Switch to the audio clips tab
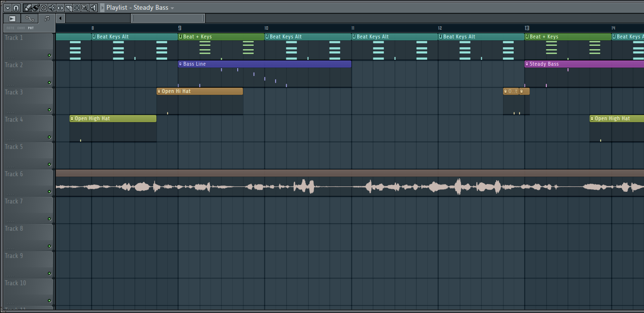 click(12, 18)
